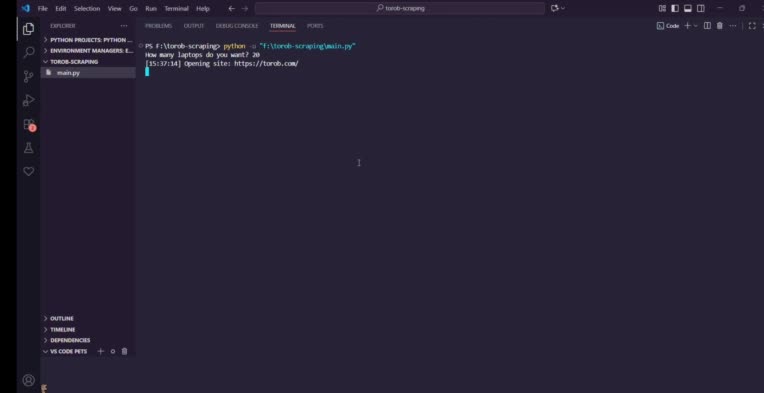This screenshot has height=393, width=764.
Task: Maximize the panel size
Action: tap(752, 26)
